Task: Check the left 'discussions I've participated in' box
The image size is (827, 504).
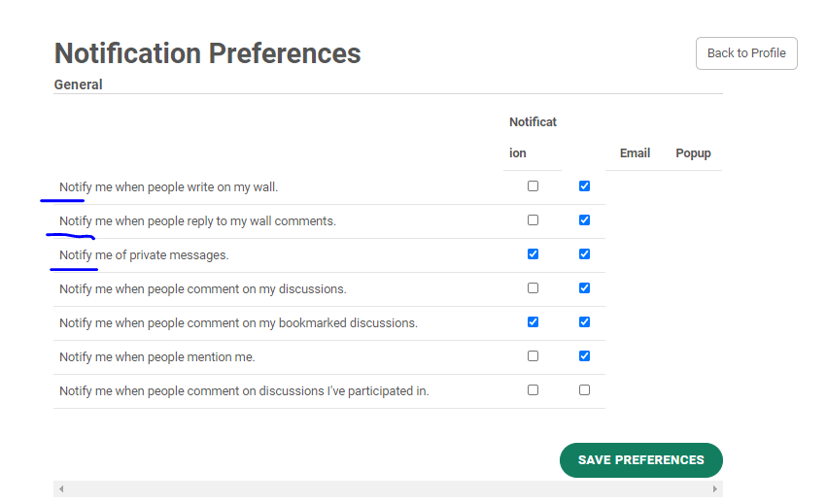Action: click(x=533, y=390)
